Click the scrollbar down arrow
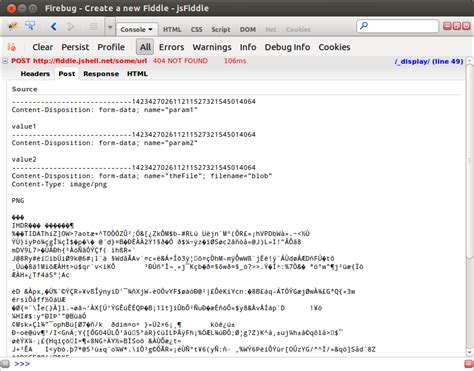 [469, 353]
